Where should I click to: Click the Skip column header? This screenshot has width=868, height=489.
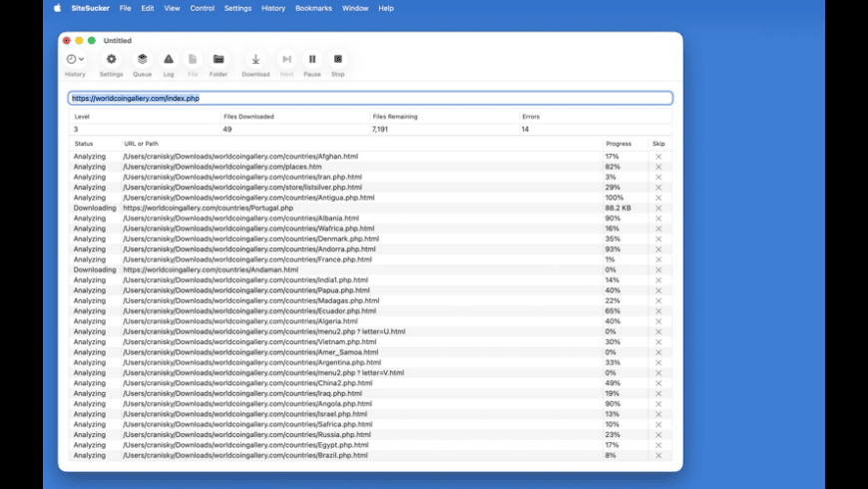[x=658, y=144]
